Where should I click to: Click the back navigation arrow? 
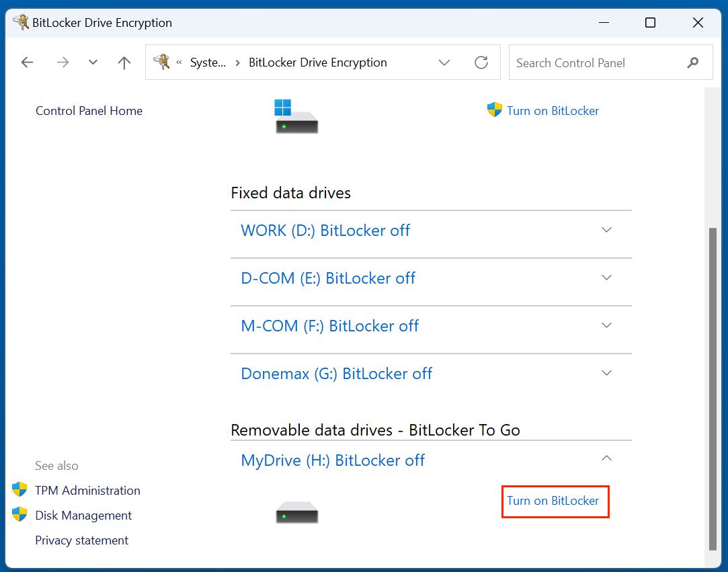point(27,62)
